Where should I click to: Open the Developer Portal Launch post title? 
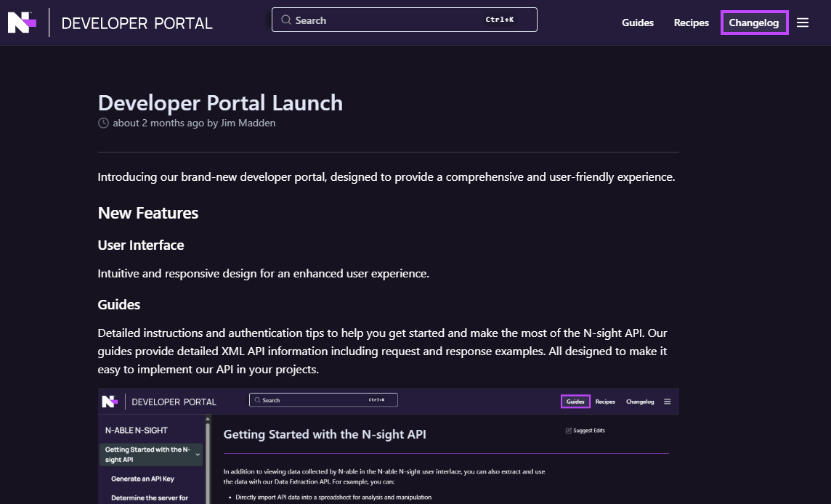(x=220, y=103)
